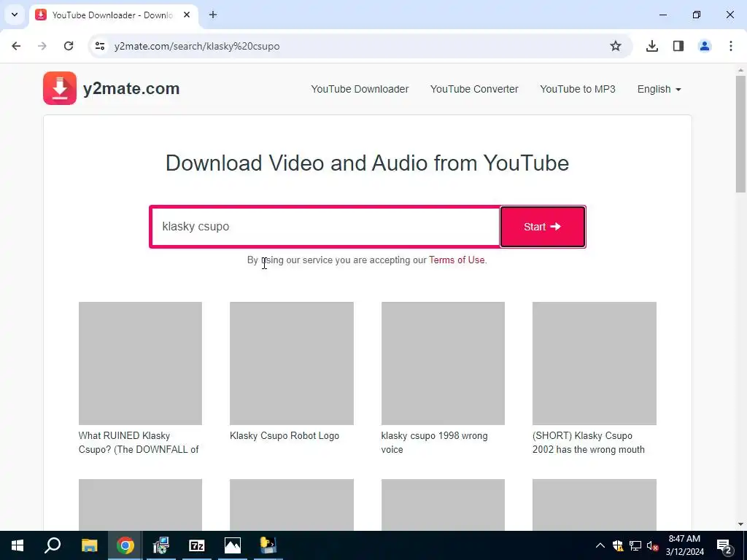Click the page vertical scrollbar thumb
This screenshot has height=560, width=747.
[x=740, y=133]
